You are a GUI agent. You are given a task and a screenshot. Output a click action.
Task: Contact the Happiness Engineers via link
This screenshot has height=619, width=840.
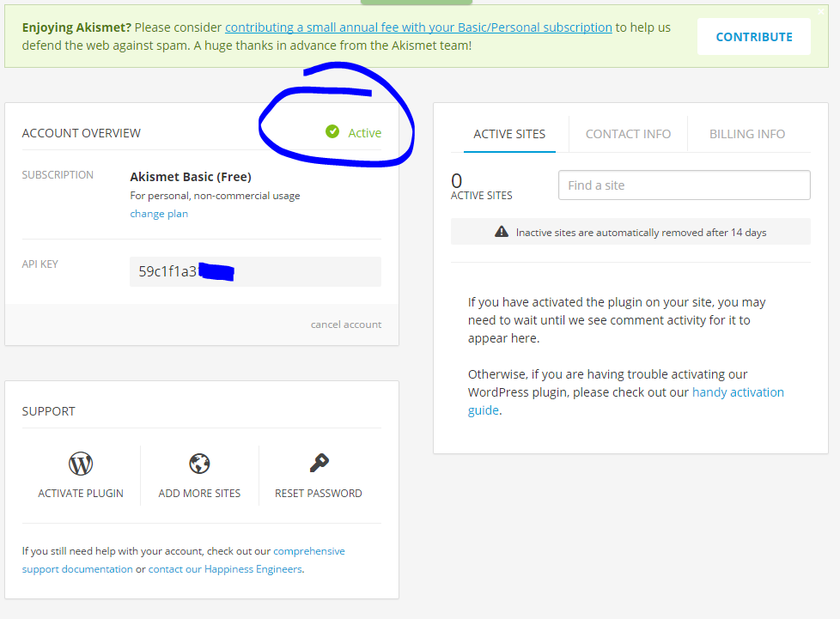225,569
